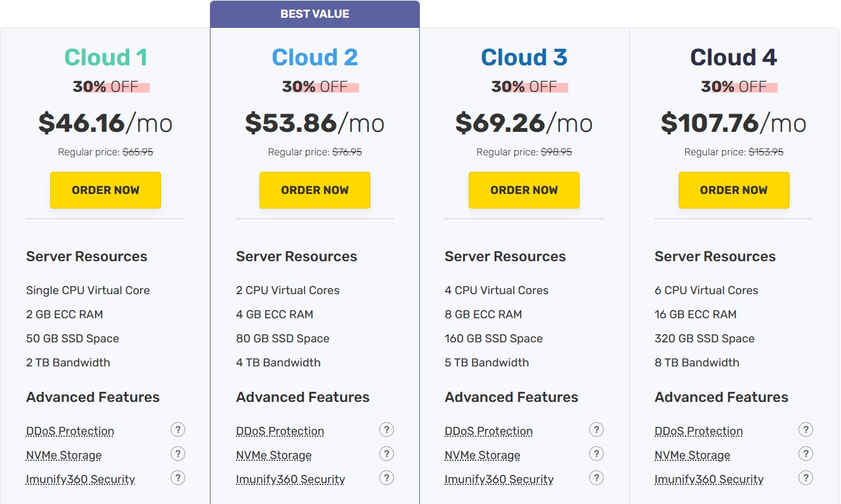Click ORDER NOW for the Cloud 1 plan
The width and height of the screenshot is (841, 504).
click(105, 190)
